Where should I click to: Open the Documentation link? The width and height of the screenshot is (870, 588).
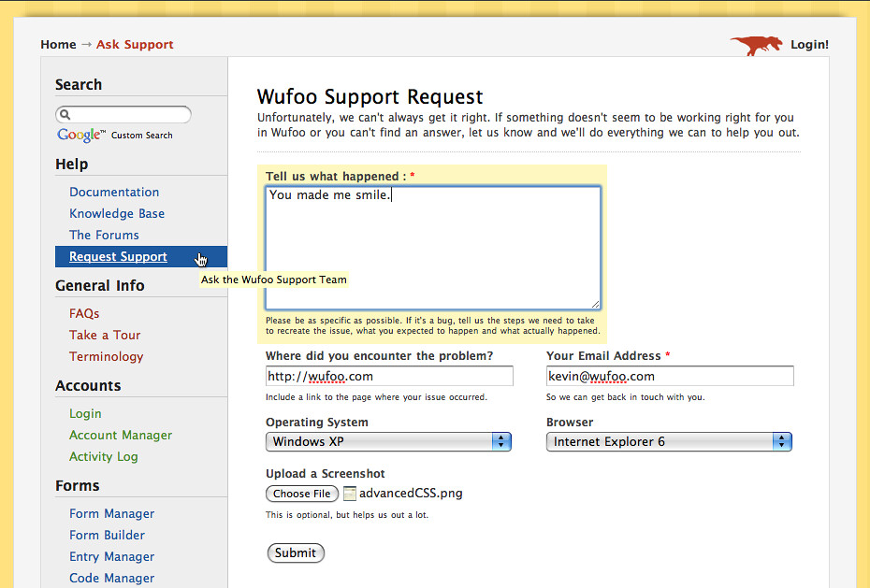(x=114, y=192)
